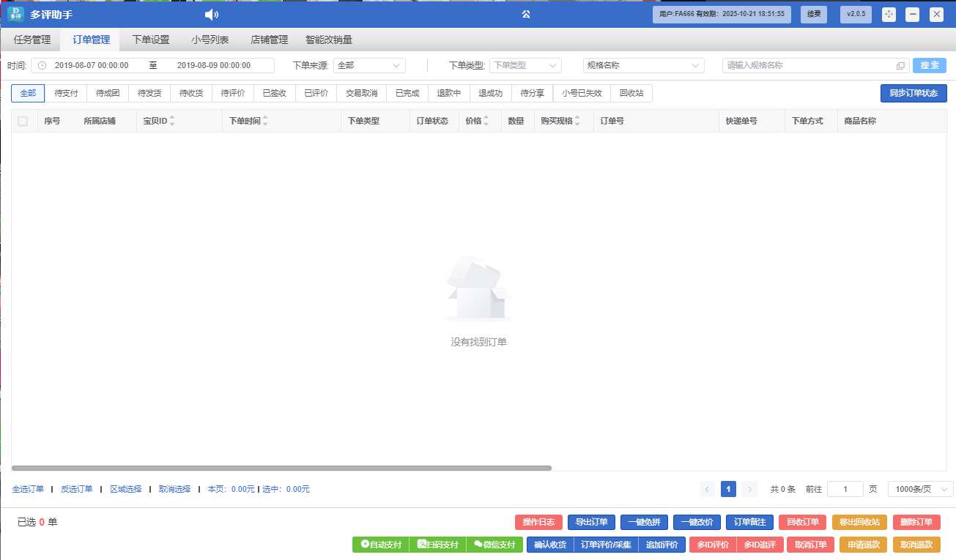
Task: Click the speaker sound icon in title bar
Action: click(211, 15)
